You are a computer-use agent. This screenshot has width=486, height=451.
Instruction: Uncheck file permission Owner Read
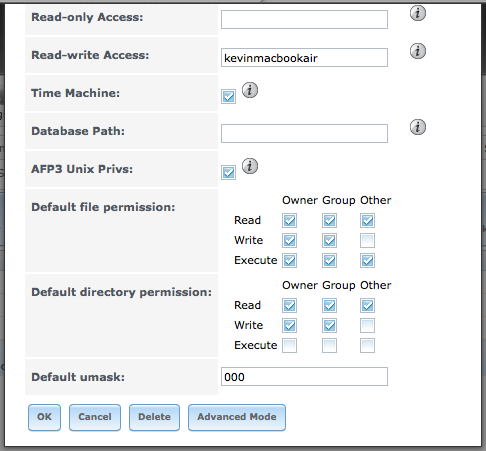tap(289, 220)
